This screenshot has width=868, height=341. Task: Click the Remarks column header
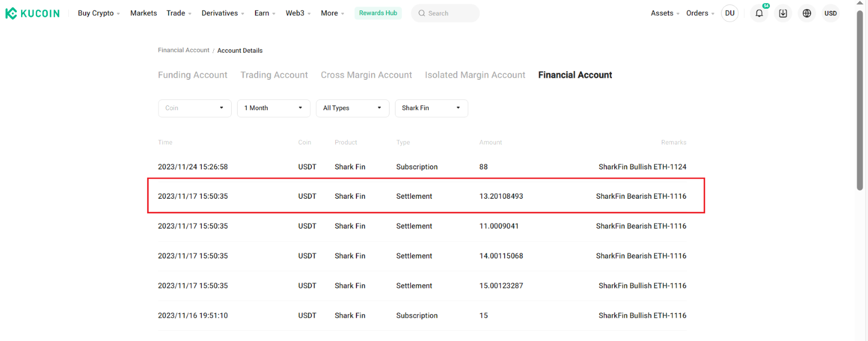(674, 142)
